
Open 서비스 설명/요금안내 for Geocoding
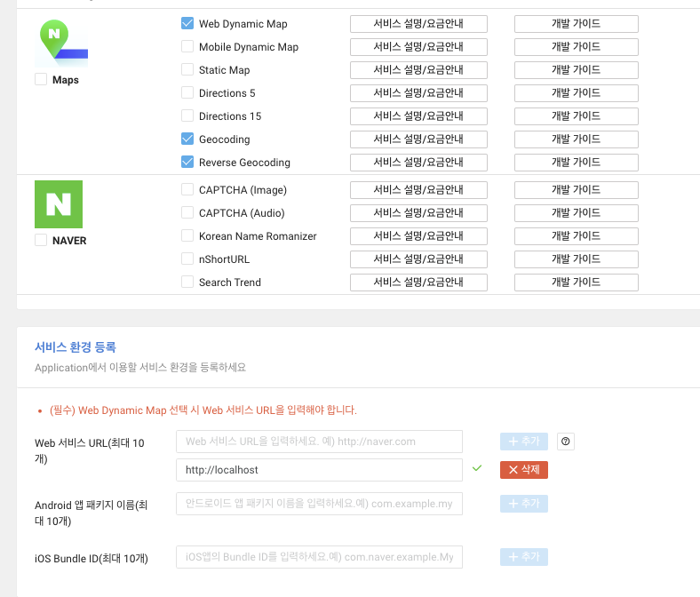point(418,139)
